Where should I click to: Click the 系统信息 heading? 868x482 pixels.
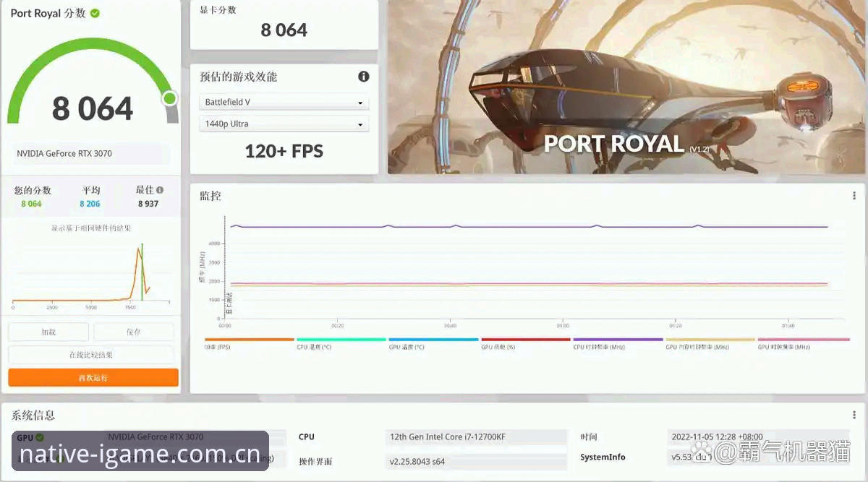pyautogui.click(x=33, y=416)
